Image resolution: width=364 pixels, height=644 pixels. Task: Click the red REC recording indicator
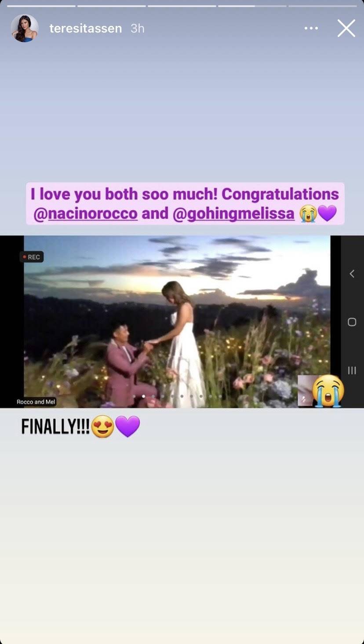31,257
